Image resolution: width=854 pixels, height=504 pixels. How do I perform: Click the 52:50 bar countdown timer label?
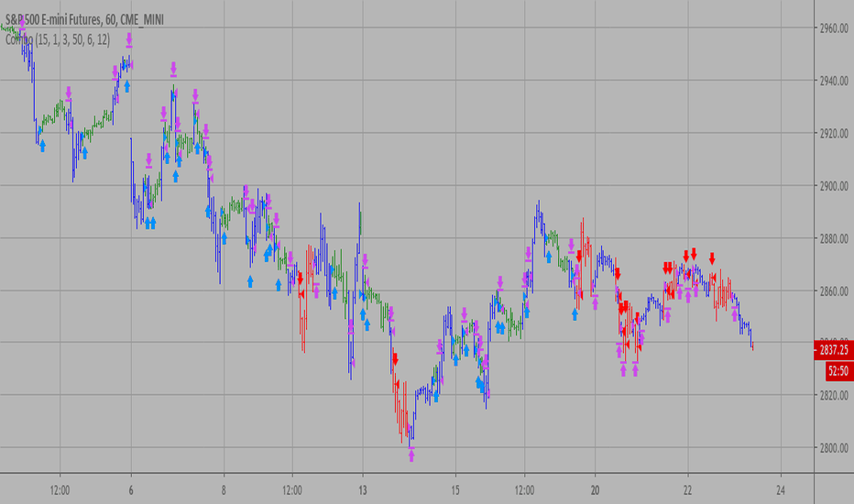point(838,371)
